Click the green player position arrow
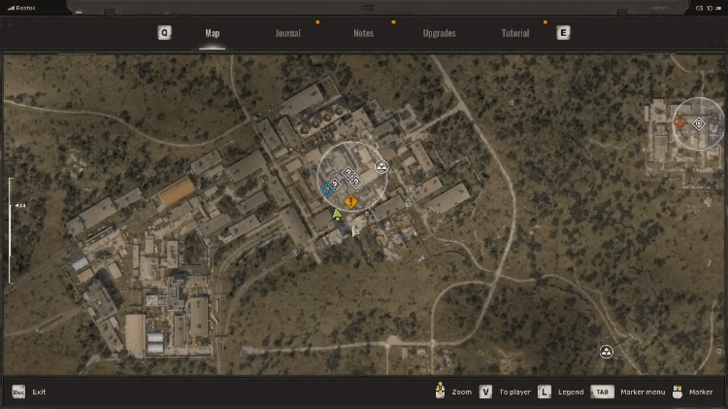Image resolution: width=728 pixels, height=409 pixels. (337, 214)
